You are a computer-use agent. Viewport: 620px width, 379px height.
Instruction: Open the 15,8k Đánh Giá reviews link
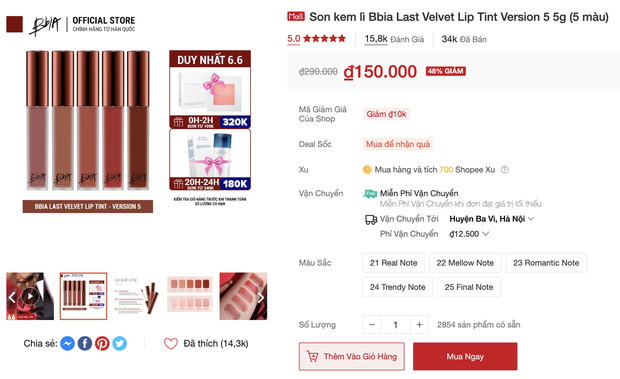(x=394, y=39)
